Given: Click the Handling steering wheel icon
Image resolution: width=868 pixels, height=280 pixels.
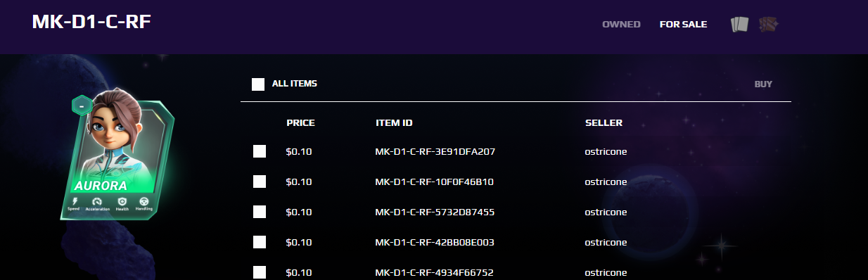Looking at the screenshot, I should click(x=143, y=201).
